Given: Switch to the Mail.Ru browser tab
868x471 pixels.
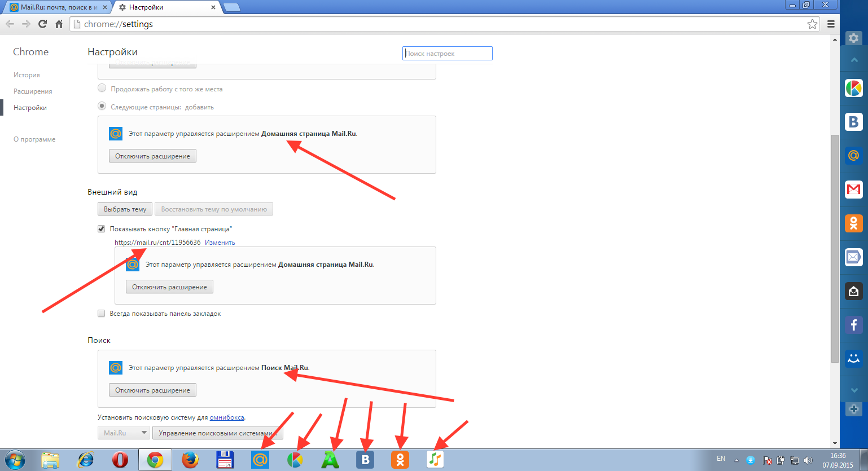Looking at the screenshot, I should 59,7.
